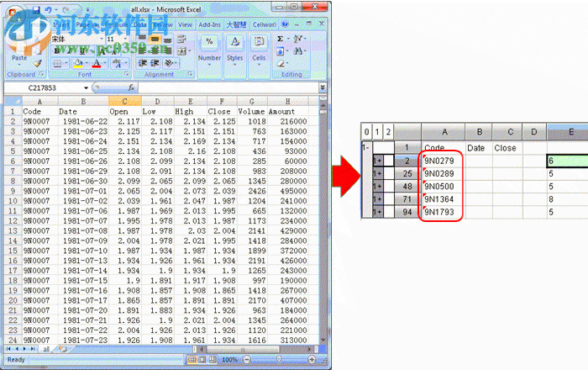Open the Name Box dropdown arrow

[87, 87]
